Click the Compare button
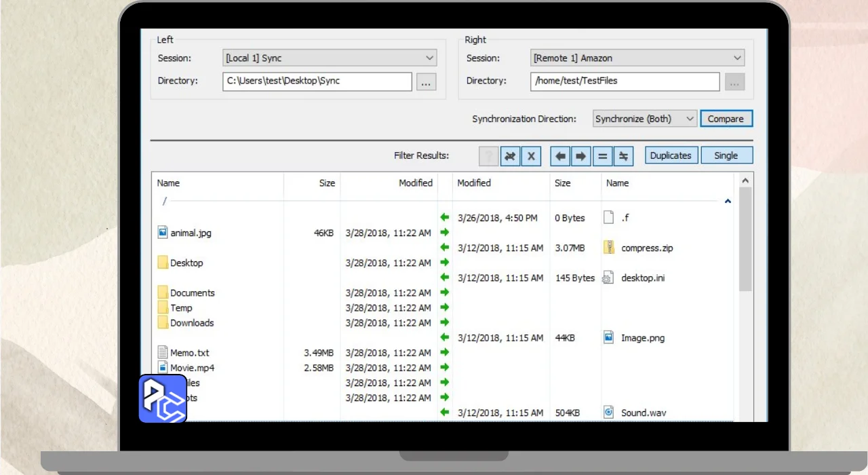This screenshot has width=868, height=475. [726, 119]
